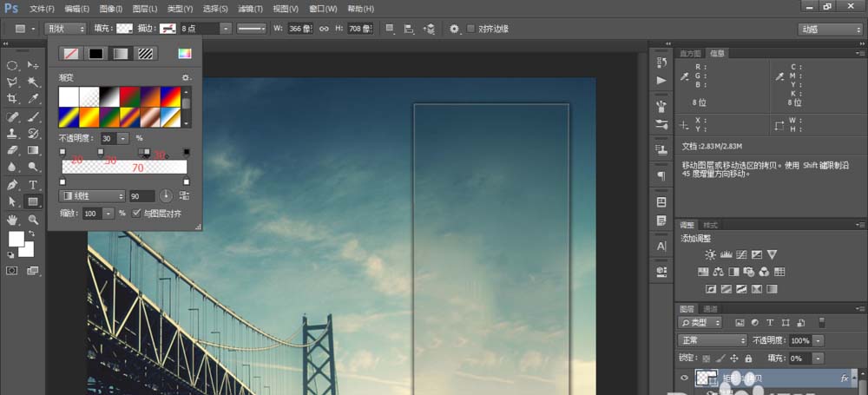Image resolution: width=868 pixels, height=395 pixels.
Task: Open the 形状 tool mode dropdown
Action: click(x=65, y=29)
